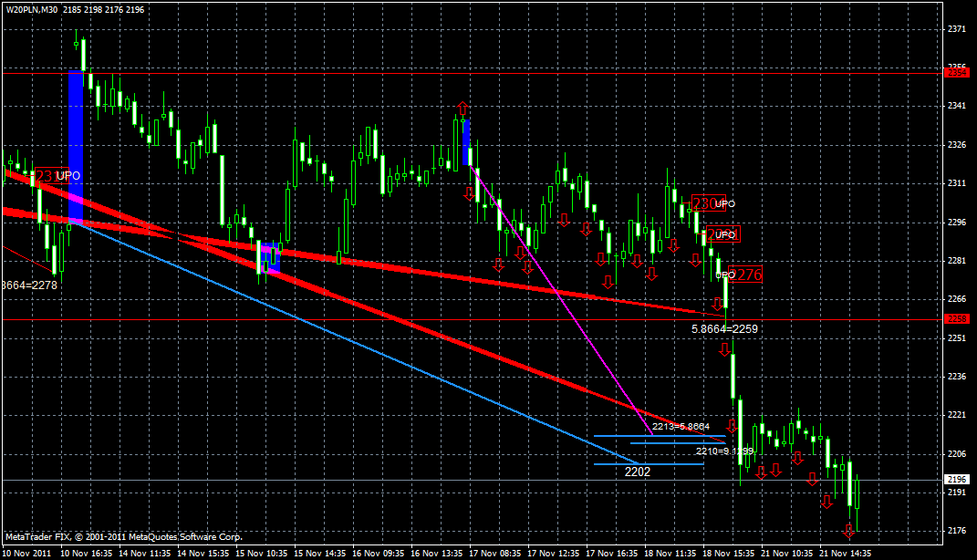Click the 8664=2278 label at left edge
The image size is (977, 560).
29,285
